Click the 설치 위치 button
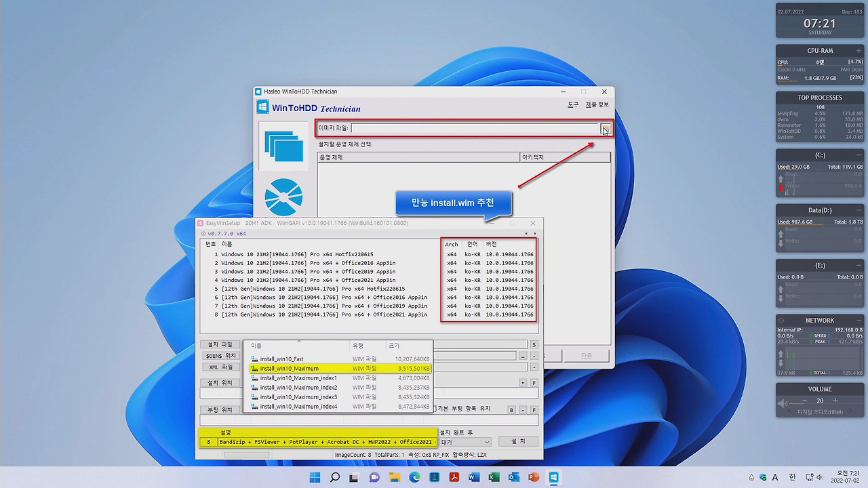The width and height of the screenshot is (868, 488). click(x=220, y=383)
